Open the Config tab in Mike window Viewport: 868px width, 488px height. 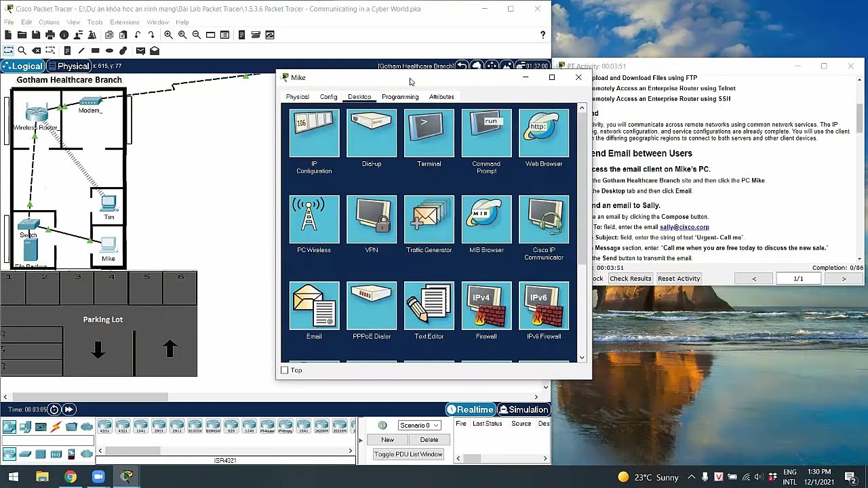coord(328,97)
